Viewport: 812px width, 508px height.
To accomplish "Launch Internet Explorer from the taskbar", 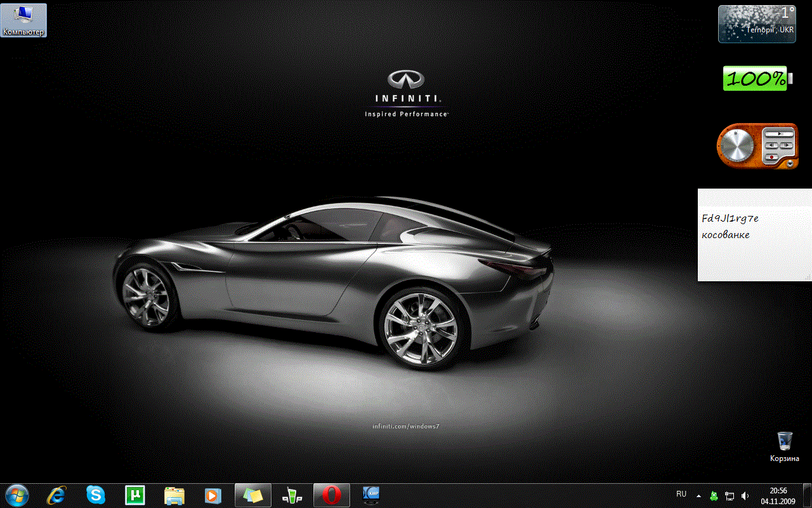I will tap(56, 495).
